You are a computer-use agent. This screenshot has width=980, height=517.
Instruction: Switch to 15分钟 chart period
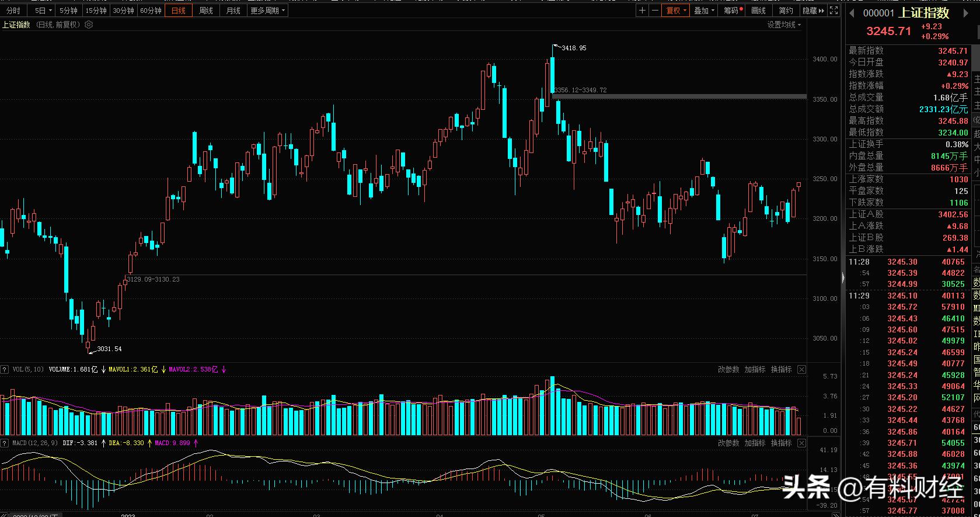coord(96,11)
